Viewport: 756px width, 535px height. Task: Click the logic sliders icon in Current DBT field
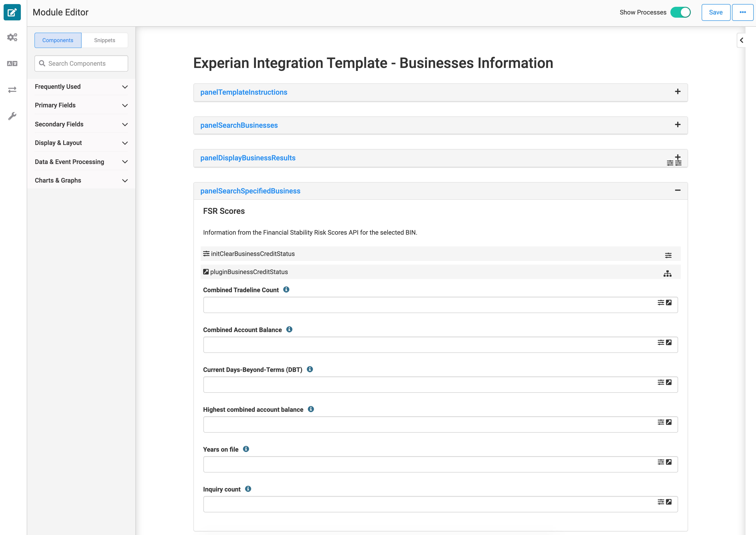661,382
